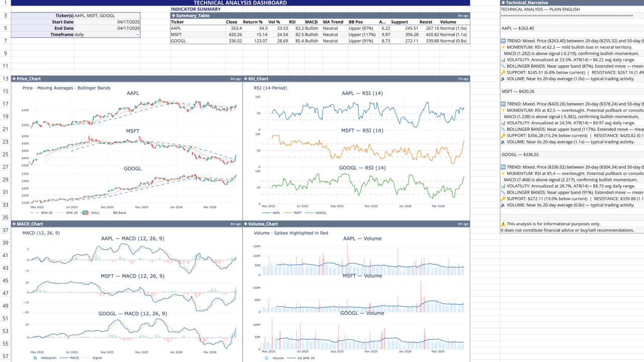Toggle Vol SMA 20 in volume chart legend
This screenshot has height=362, width=644.
click(x=300, y=357)
